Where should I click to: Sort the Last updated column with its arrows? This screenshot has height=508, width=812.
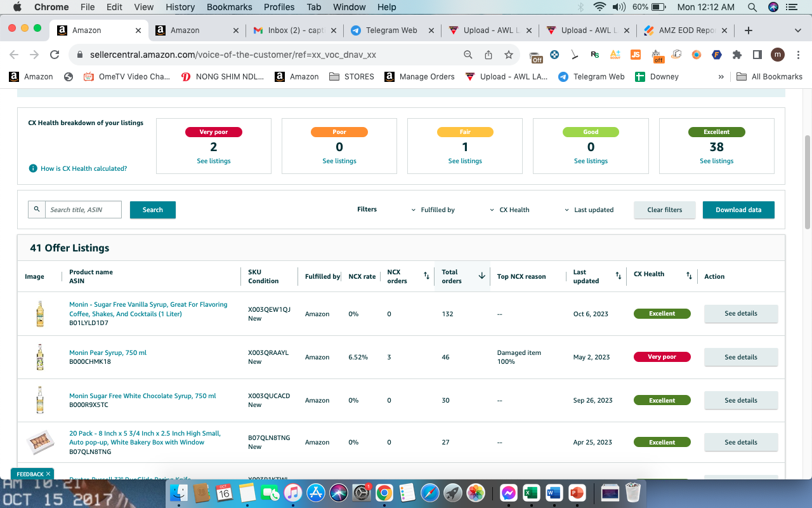618,276
